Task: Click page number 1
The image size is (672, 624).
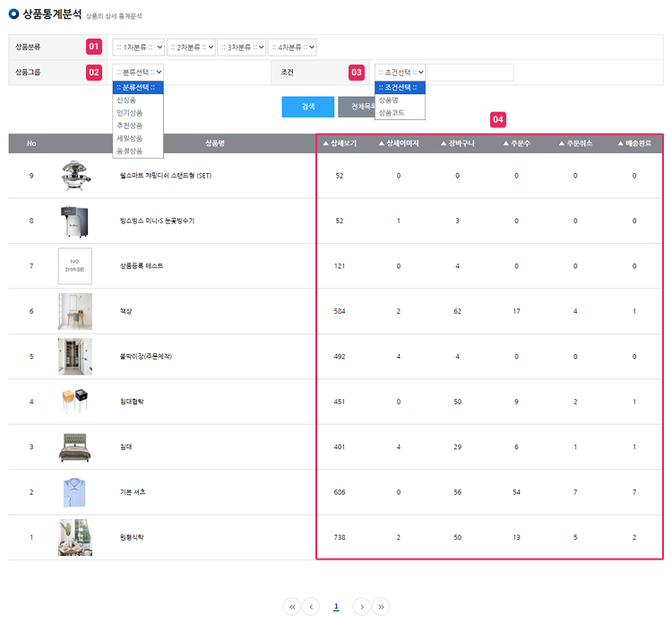Action: point(336,607)
